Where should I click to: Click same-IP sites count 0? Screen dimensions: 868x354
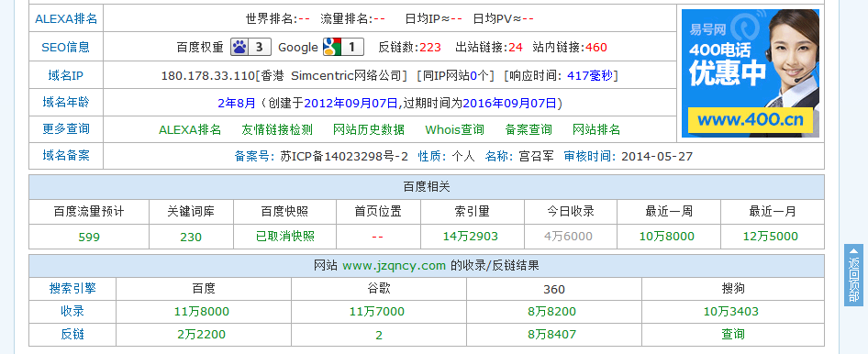click(473, 76)
